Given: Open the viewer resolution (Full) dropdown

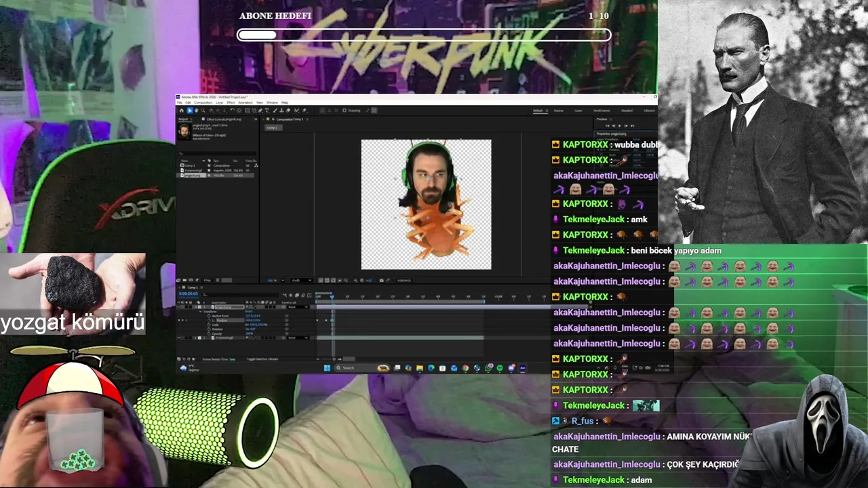Looking at the screenshot, I should pos(301,281).
